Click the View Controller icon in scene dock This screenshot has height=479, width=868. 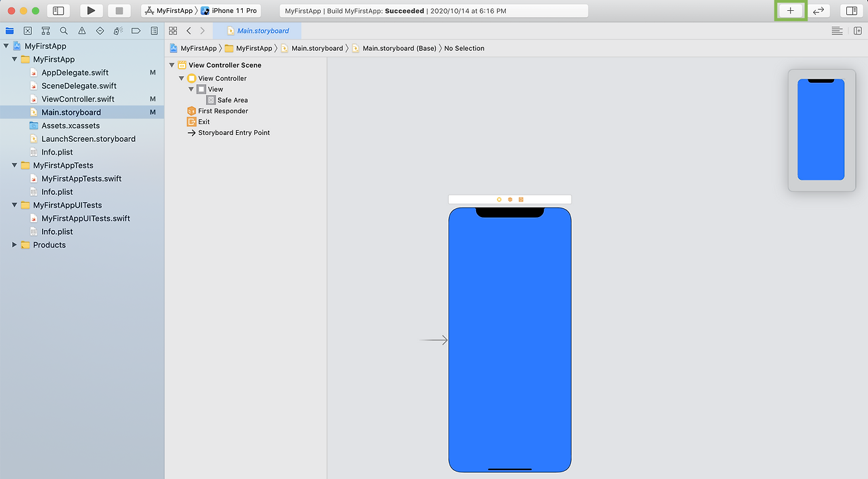click(499, 199)
